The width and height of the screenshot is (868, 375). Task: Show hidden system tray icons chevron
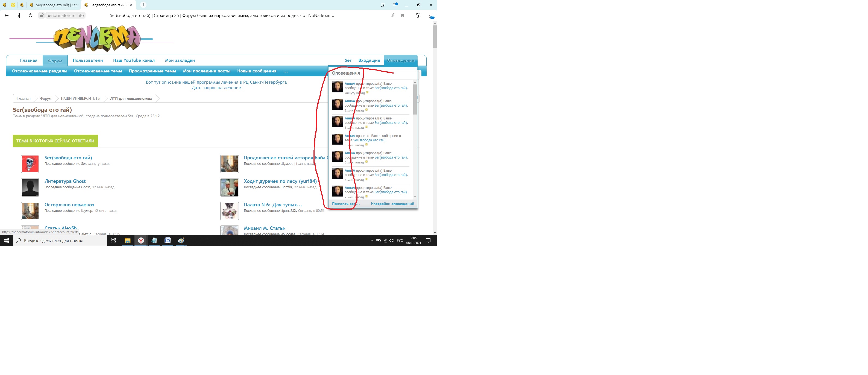(372, 241)
